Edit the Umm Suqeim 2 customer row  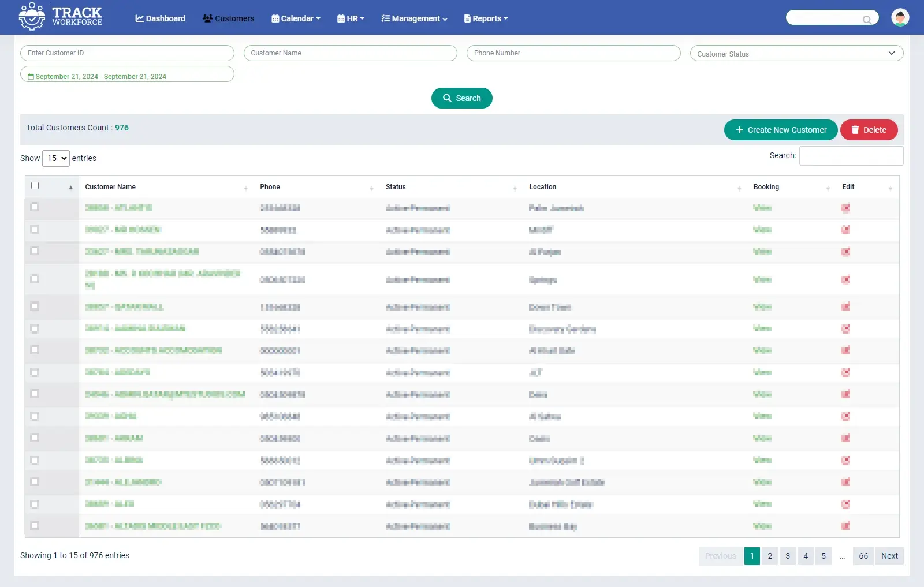pyautogui.click(x=845, y=461)
